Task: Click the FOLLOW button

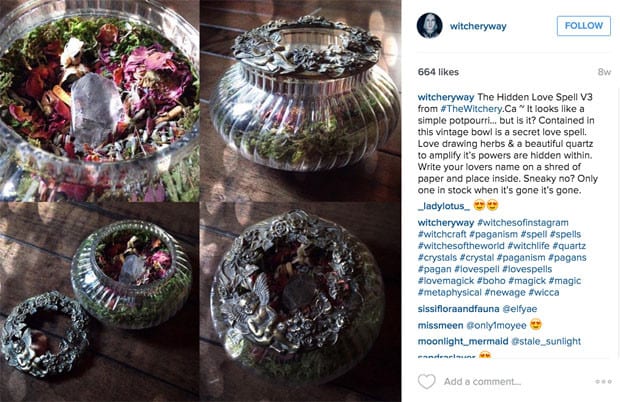Action: [x=584, y=26]
